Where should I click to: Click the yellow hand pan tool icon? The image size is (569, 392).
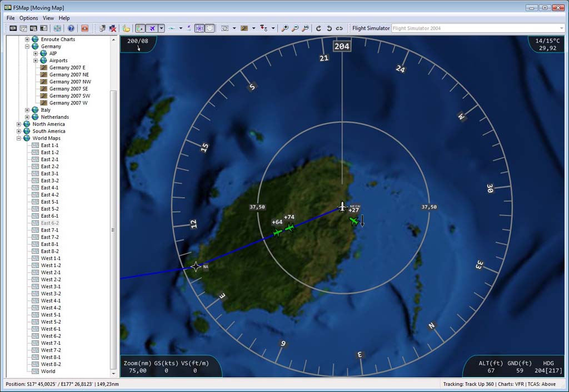click(x=126, y=28)
